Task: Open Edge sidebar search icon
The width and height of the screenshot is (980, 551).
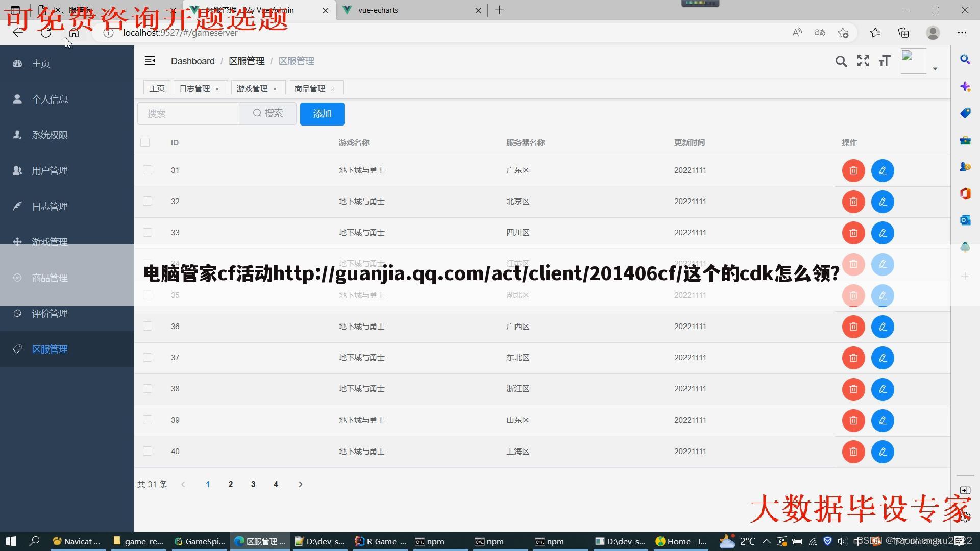Action: point(965,60)
